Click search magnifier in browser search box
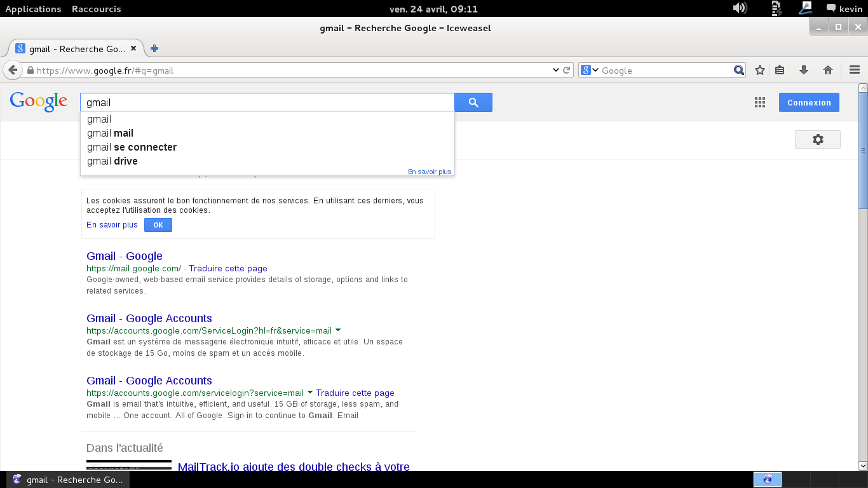Screen dimensions: 868x488 point(738,71)
